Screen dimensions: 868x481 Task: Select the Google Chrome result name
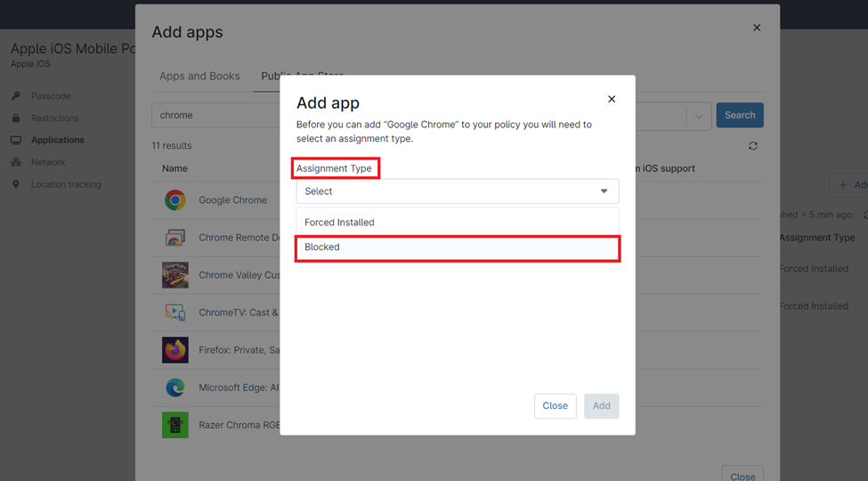tap(232, 200)
